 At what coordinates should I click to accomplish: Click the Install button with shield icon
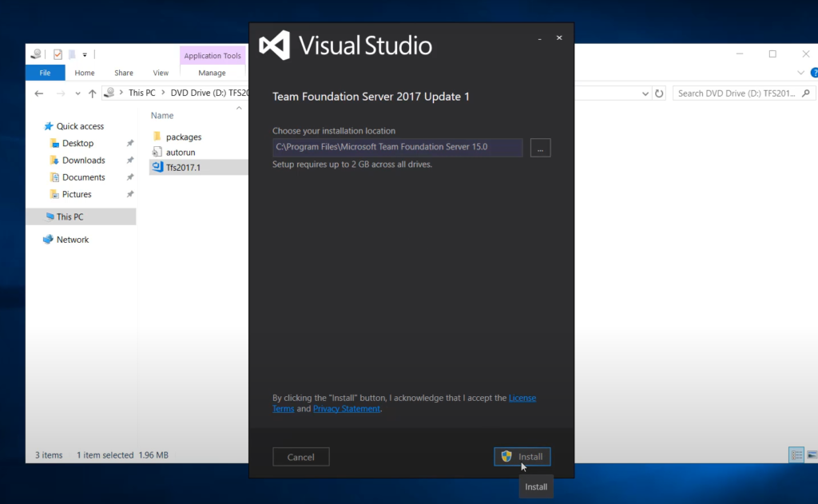522,457
